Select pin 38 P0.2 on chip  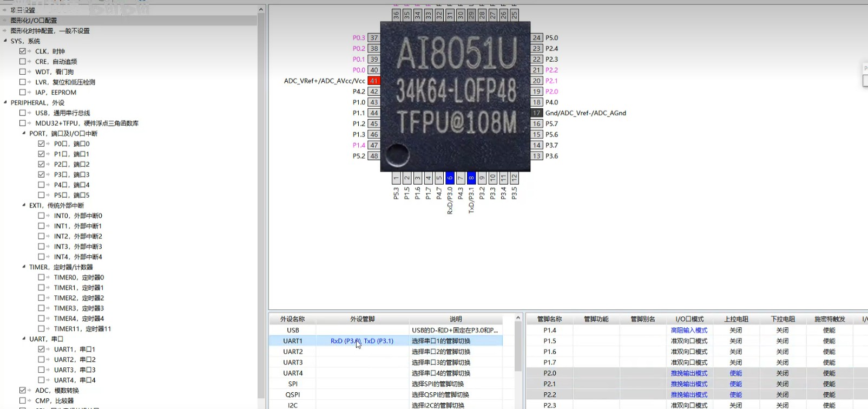pos(374,48)
